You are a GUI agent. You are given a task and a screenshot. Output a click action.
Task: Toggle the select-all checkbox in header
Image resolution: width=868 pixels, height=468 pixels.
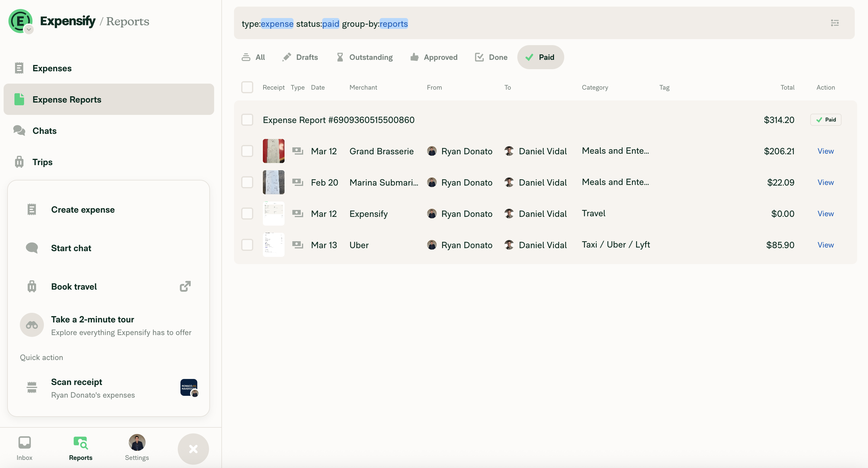click(247, 87)
